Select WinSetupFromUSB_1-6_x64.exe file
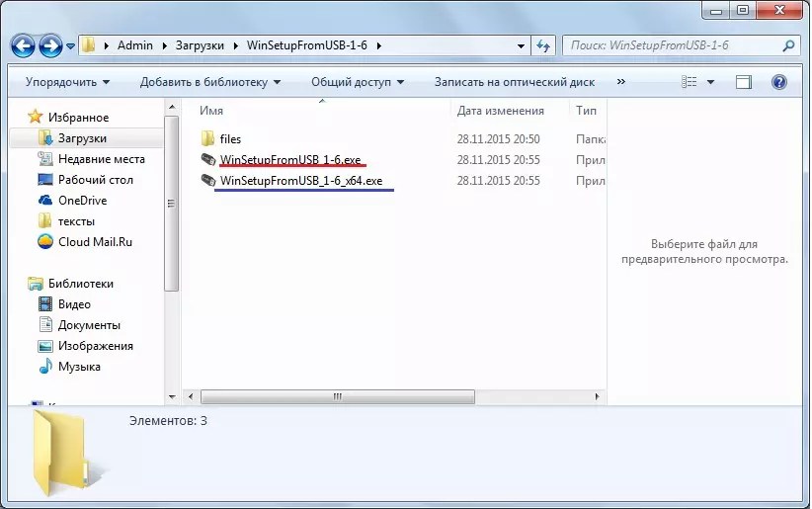Viewport: 812px width, 509px height. pyautogui.click(x=300, y=181)
